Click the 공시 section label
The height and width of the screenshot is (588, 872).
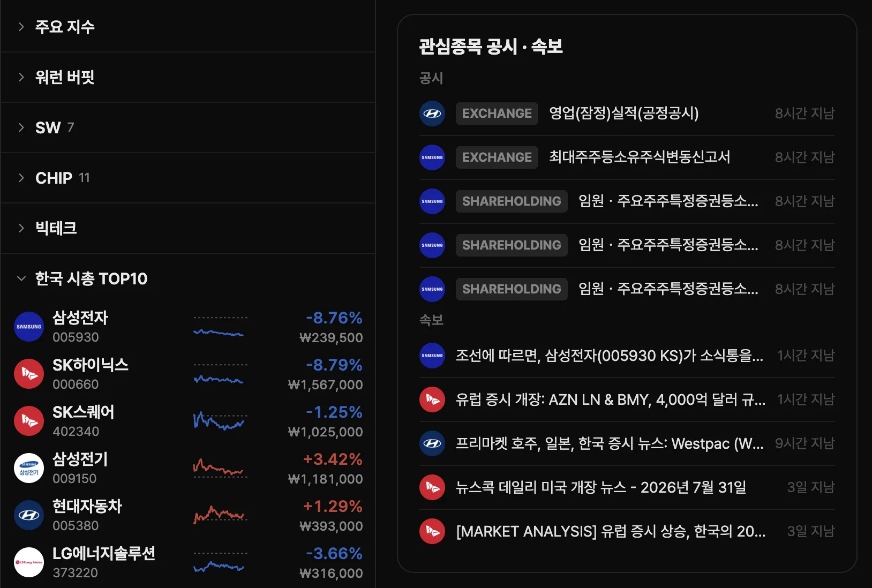click(x=431, y=78)
